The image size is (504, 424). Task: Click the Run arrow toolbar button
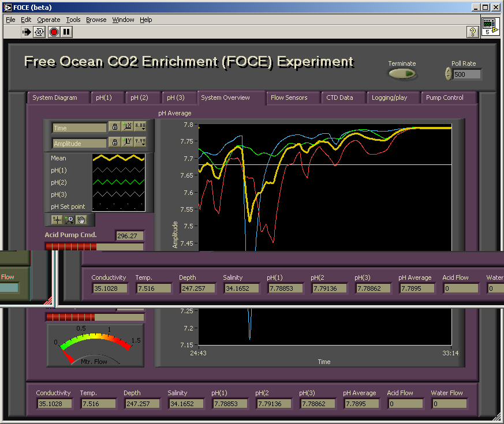tap(27, 32)
